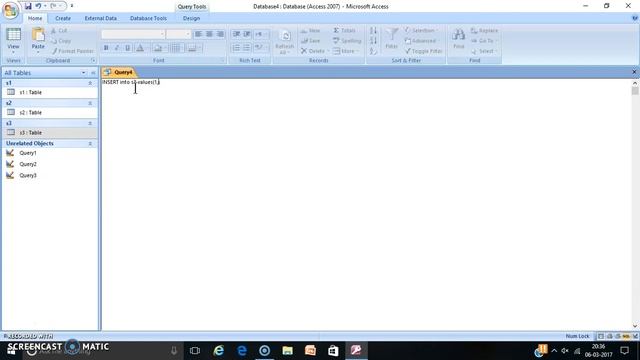Open Selection filter dropdown
Viewport: 640px width, 360px height.
click(x=421, y=31)
